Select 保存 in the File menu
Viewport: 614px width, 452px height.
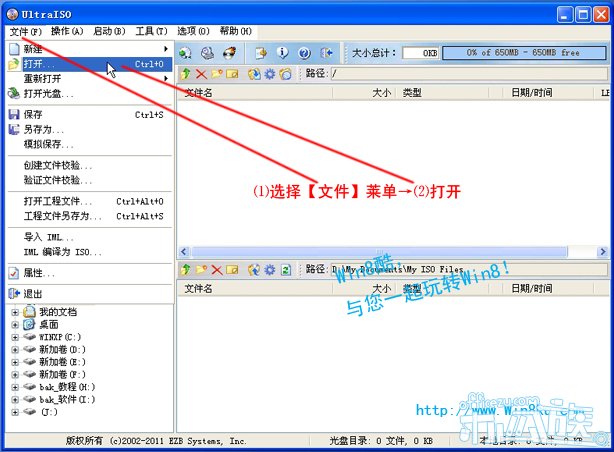click(90, 115)
